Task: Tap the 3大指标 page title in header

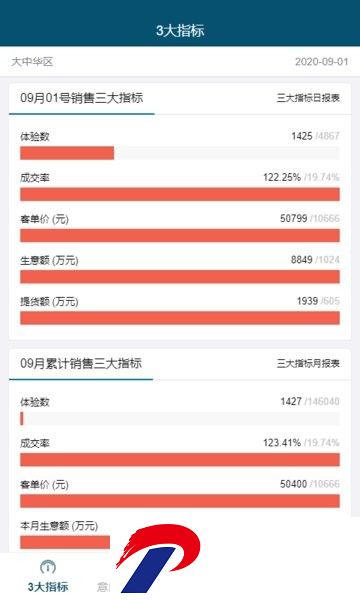Action: pyautogui.click(x=180, y=31)
